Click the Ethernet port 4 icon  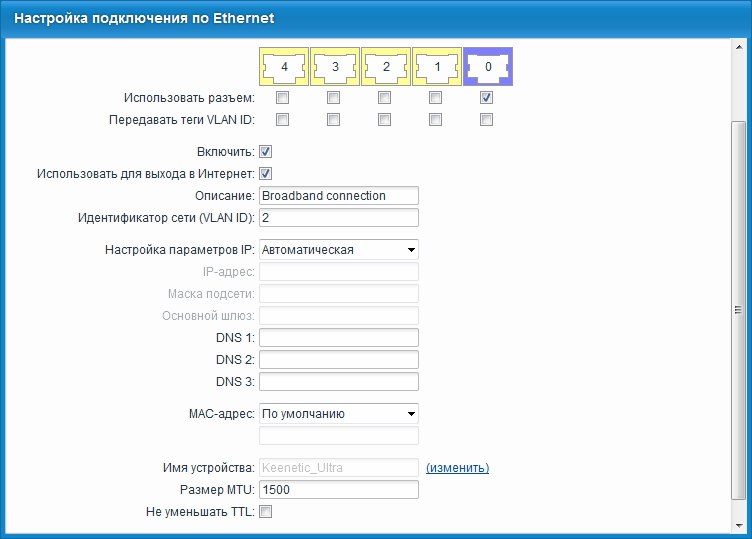tap(284, 68)
